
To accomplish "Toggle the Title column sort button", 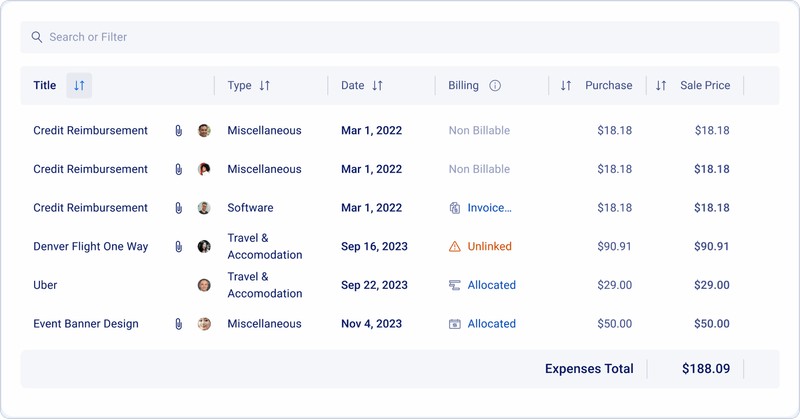I will pyautogui.click(x=79, y=86).
